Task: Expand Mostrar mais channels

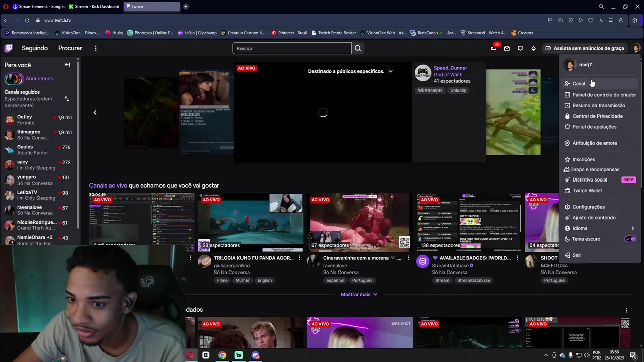Action: pos(359,294)
